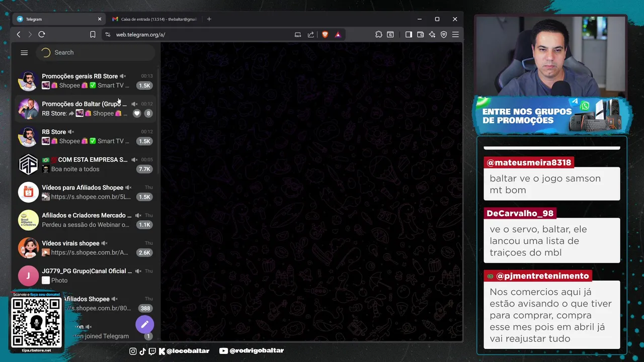Open Afiliados e Criadores Mercado chat
Viewport: 644px width, 362px height.
coord(86,220)
